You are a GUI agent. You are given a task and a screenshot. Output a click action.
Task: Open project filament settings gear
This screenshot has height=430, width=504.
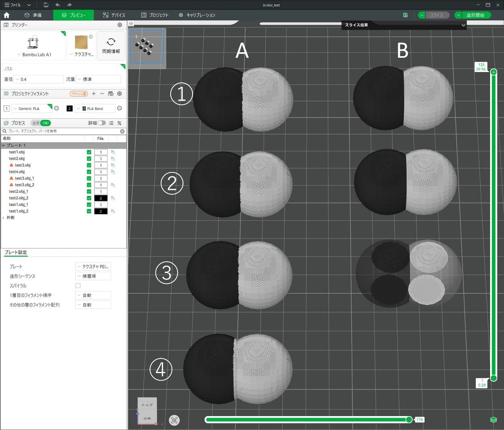coord(119,94)
